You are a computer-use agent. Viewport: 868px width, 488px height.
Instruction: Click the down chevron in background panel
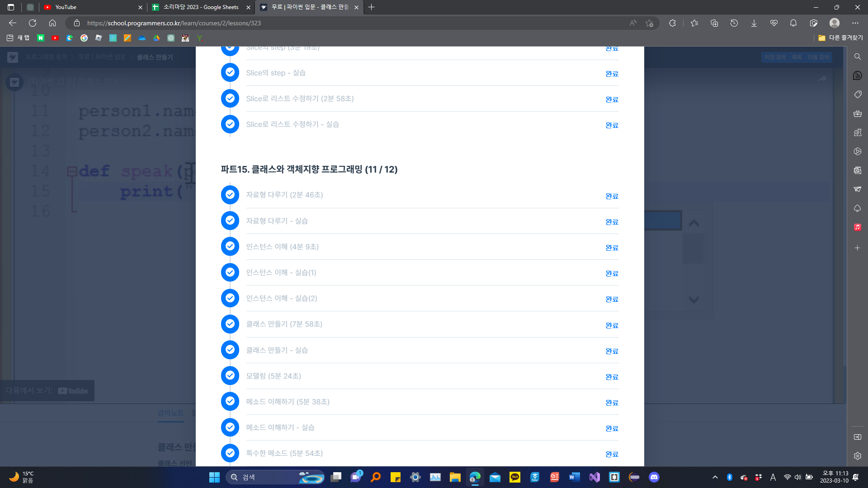coord(693,300)
